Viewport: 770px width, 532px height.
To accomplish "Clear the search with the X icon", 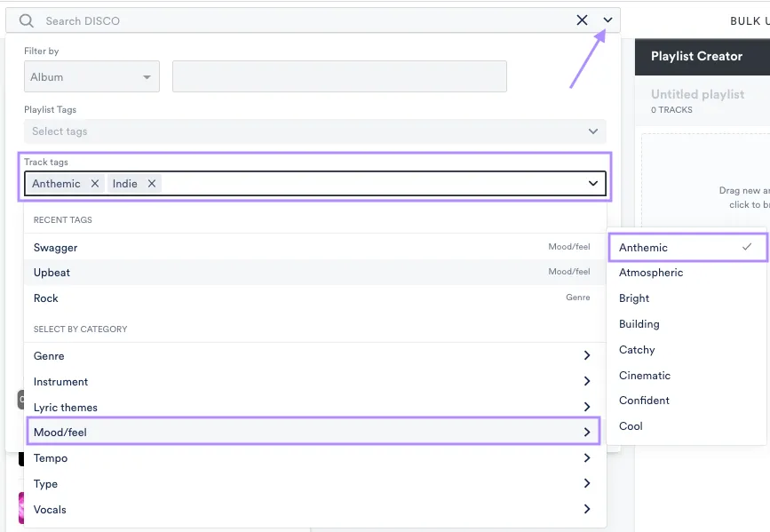I will 582,20.
